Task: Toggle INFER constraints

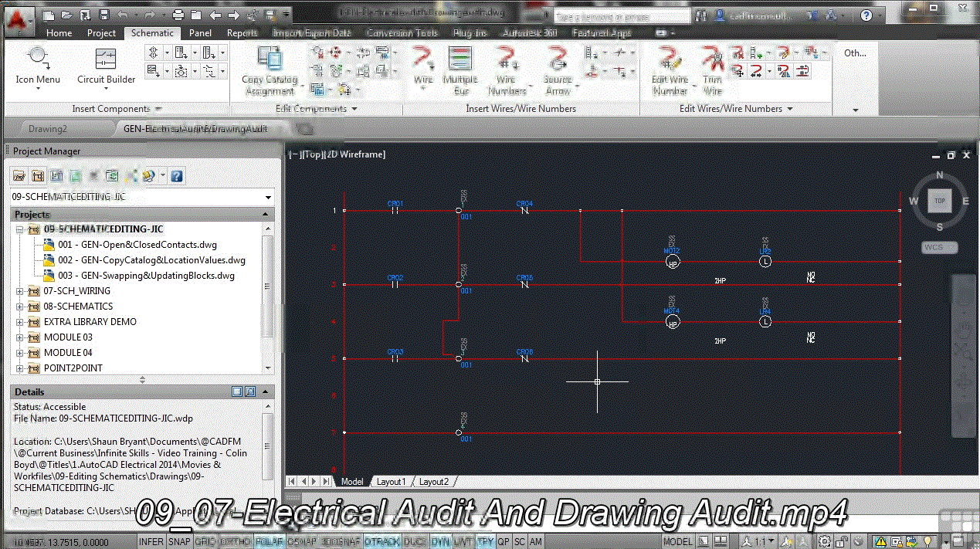Action: pyautogui.click(x=151, y=541)
